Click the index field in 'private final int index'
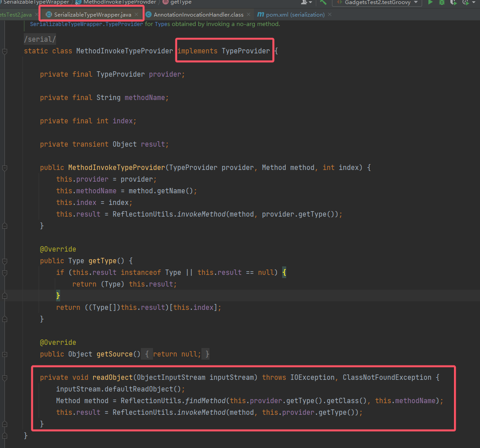The image size is (480, 448). coord(122,121)
